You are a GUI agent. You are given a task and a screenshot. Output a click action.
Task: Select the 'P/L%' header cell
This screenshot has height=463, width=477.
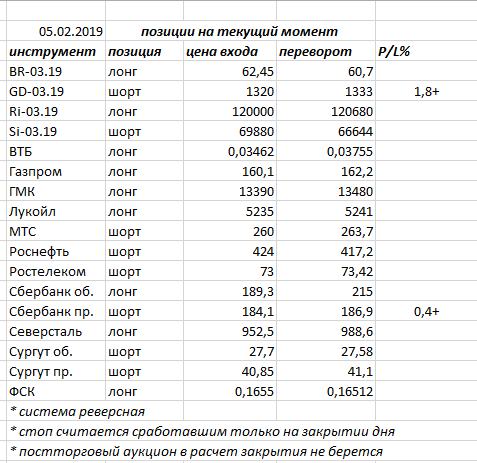point(426,51)
